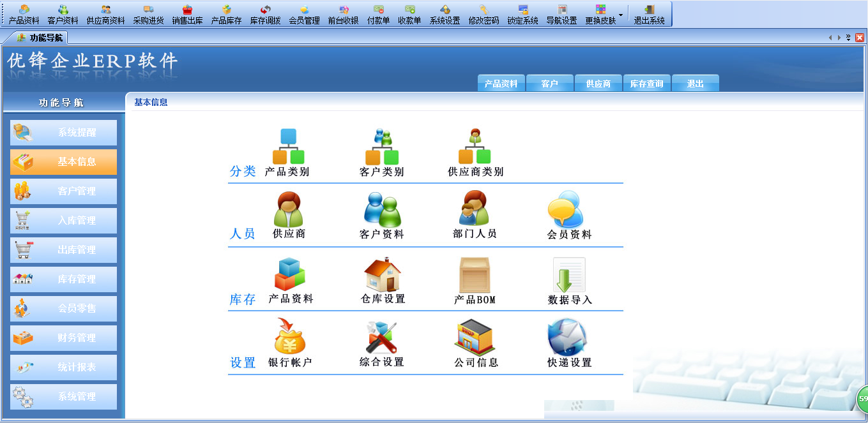Click the 退出 header tab
868x423 pixels.
click(696, 83)
